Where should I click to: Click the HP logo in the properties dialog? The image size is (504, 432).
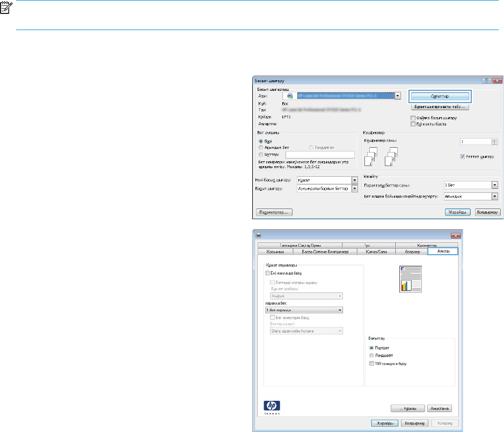[x=272, y=407]
